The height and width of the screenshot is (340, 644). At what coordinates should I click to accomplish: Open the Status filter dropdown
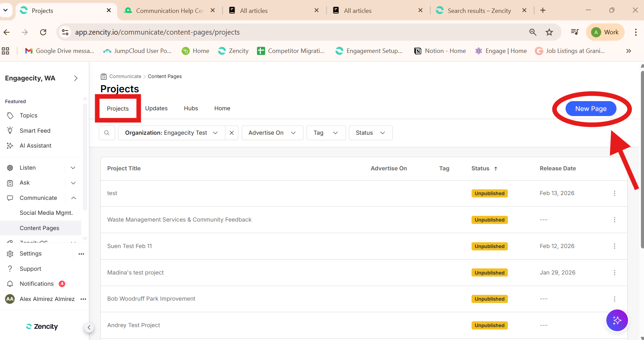click(x=370, y=133)
